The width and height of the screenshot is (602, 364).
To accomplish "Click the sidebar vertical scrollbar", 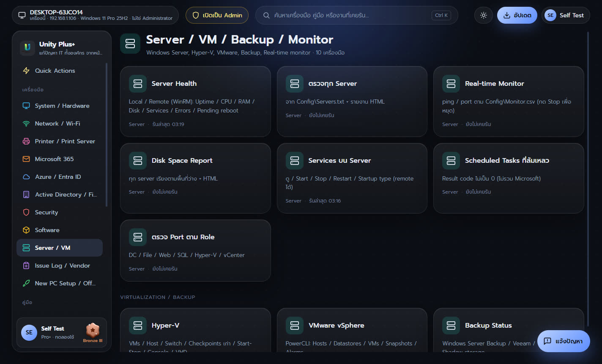I will [107, 135].
